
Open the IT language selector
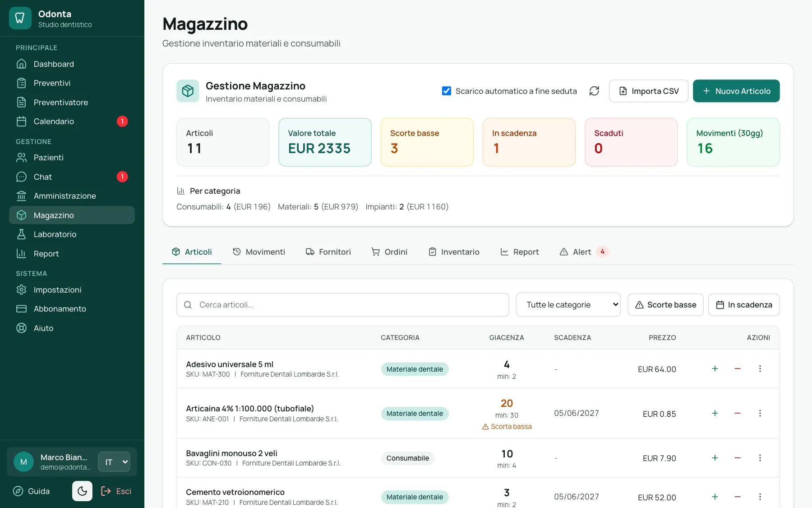[x=114, y=462]
